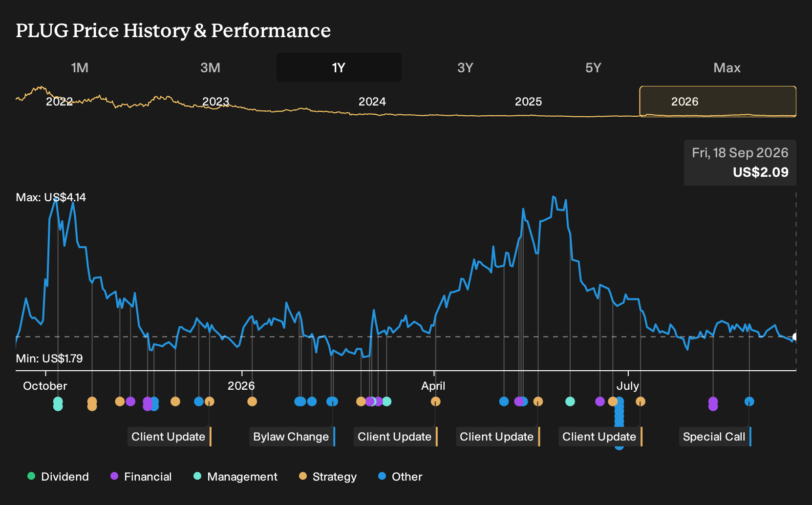The width and height of the screenshot is (812, 505).
Task: Toggle the Dividend legend filter
Action: (58, 477)
